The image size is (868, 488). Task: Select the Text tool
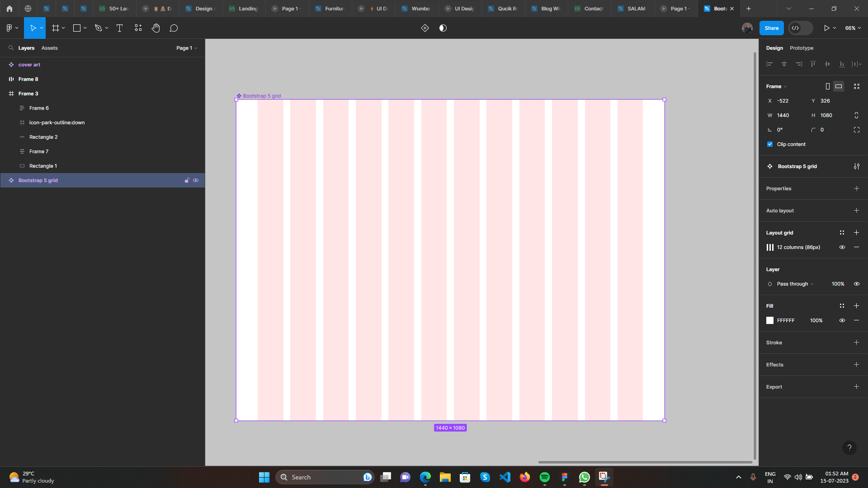(x=119, y=28)
